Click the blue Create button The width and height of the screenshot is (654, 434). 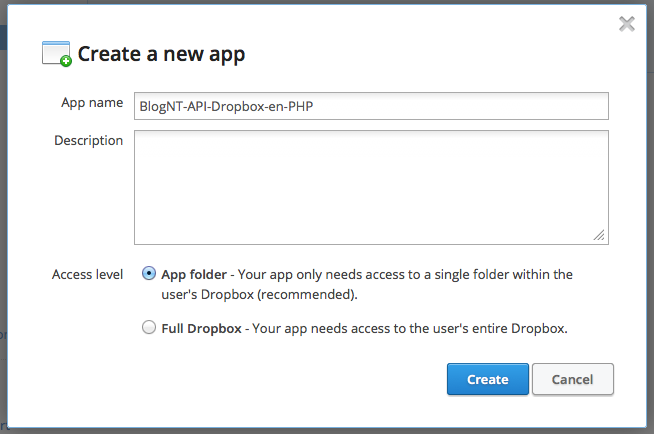[488, 379]
